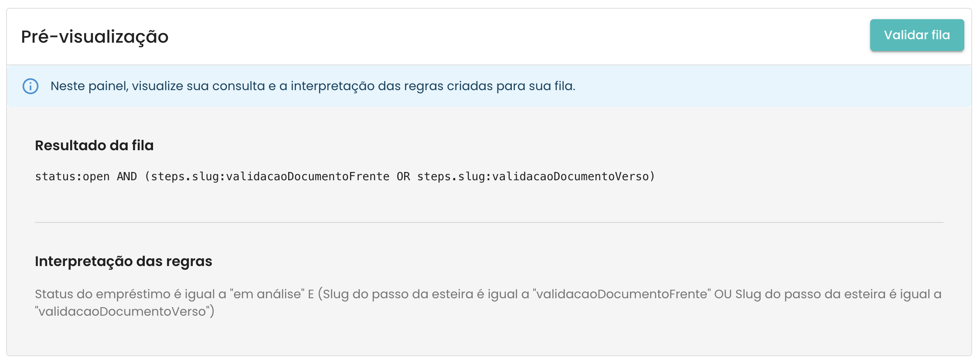Click the OU connector in the interpretation
This screenshot has height=364, width=980.
(x=722, y=294)
